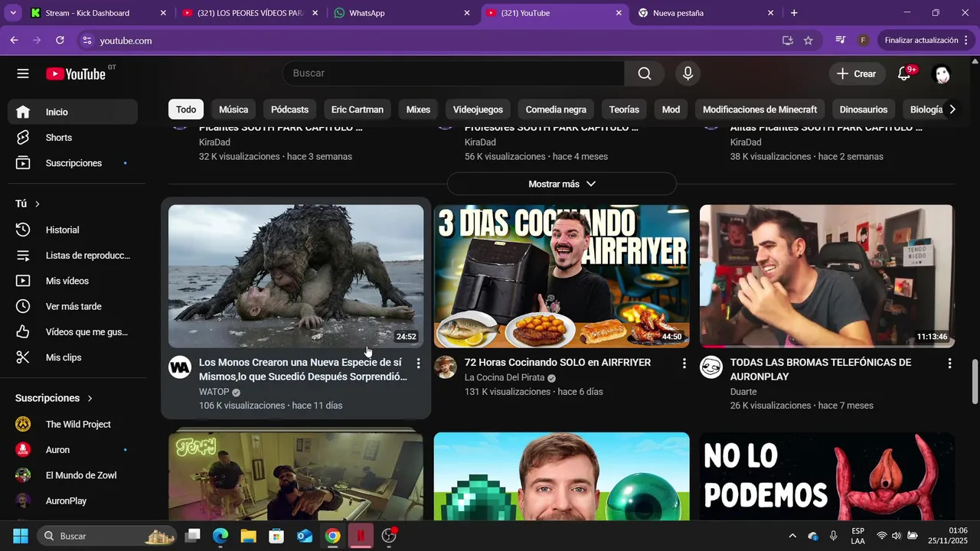Click the Duarte channel avatar
The width and height of the screenshot is (980, 551).
point(711,367)
